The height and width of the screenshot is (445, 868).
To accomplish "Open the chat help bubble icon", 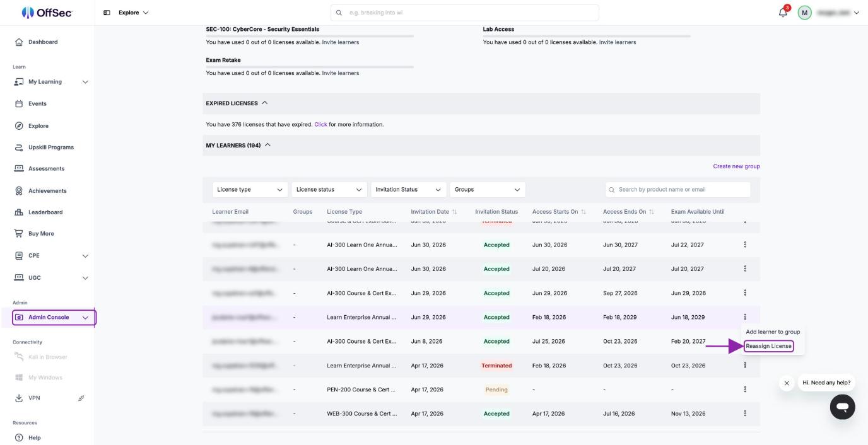I will (842, 407).
